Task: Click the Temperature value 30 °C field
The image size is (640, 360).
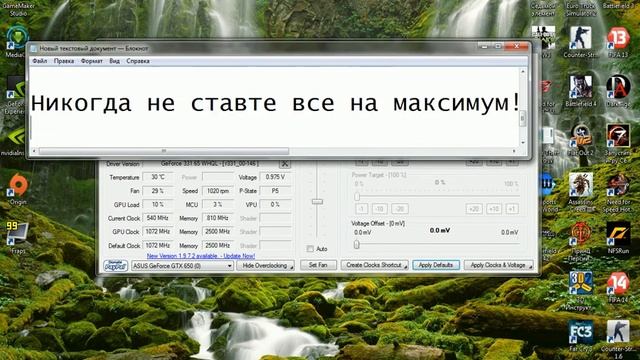Action: (158, 177)
